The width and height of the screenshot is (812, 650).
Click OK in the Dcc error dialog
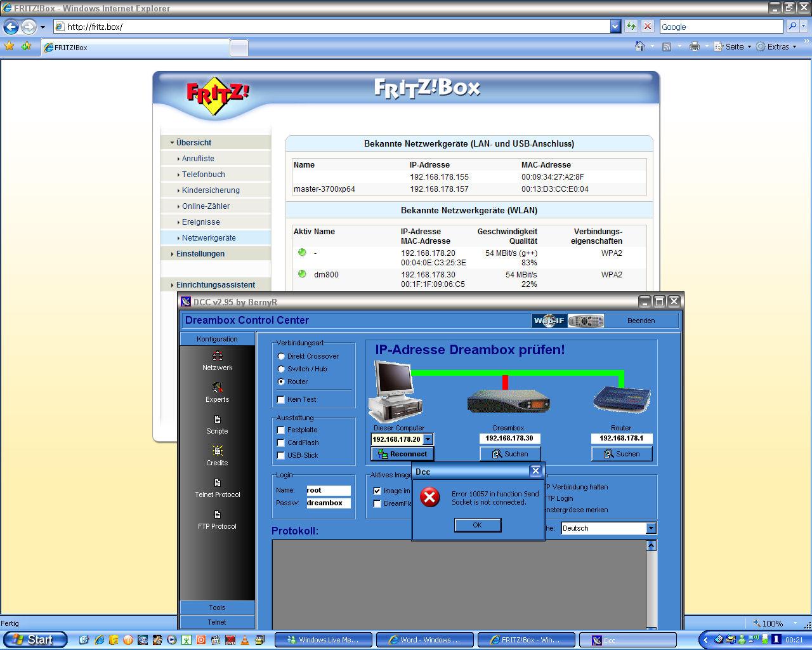click(x=478, y=525)
